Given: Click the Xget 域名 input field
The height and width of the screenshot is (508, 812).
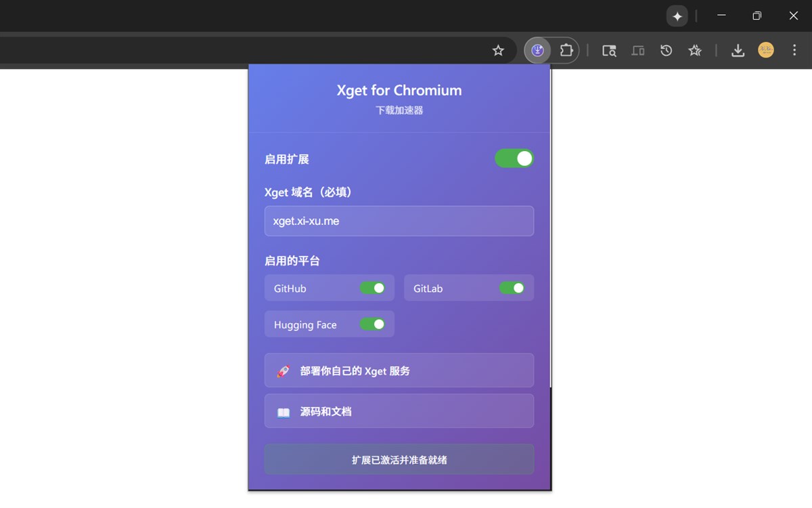Looking at the screenshot, I should coord(399,221).
